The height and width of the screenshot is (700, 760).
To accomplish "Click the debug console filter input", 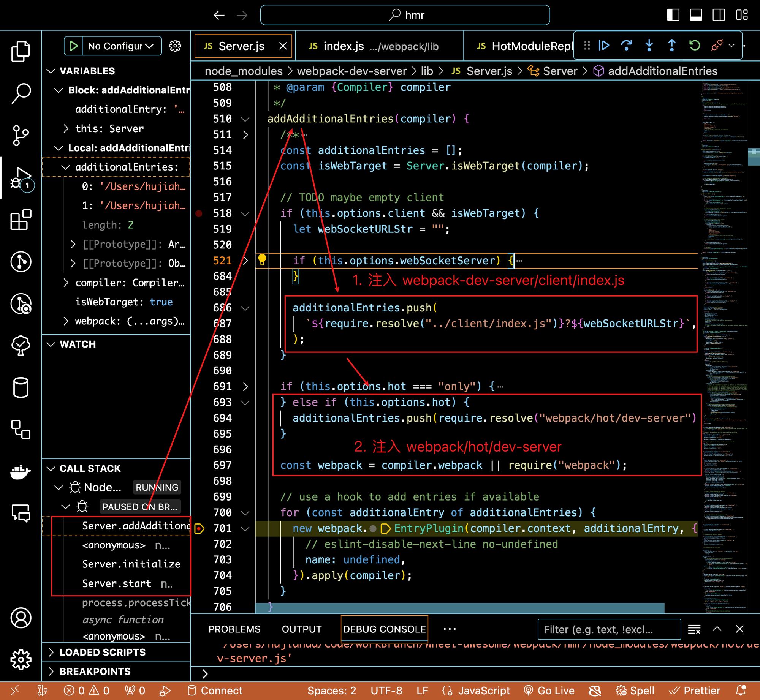I will pos(609,629).
